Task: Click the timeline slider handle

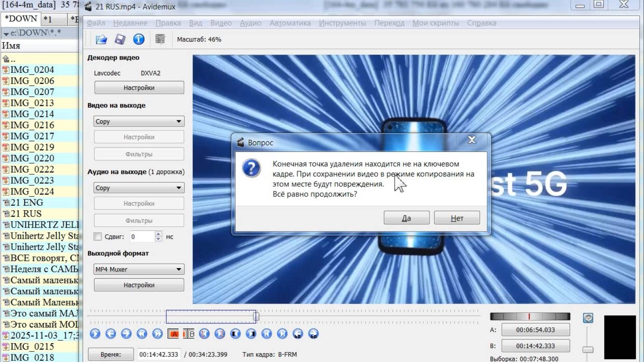Action: (x=256, y=317)
